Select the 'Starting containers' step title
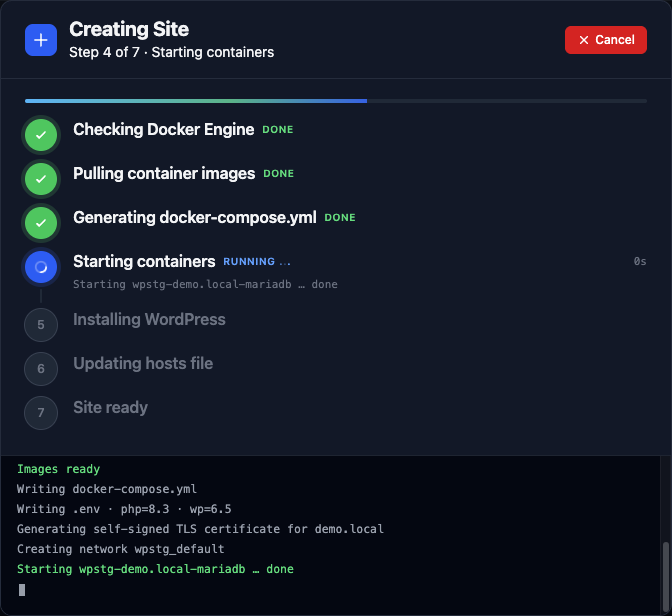672x616 pixels. click(x=144, y=261)
